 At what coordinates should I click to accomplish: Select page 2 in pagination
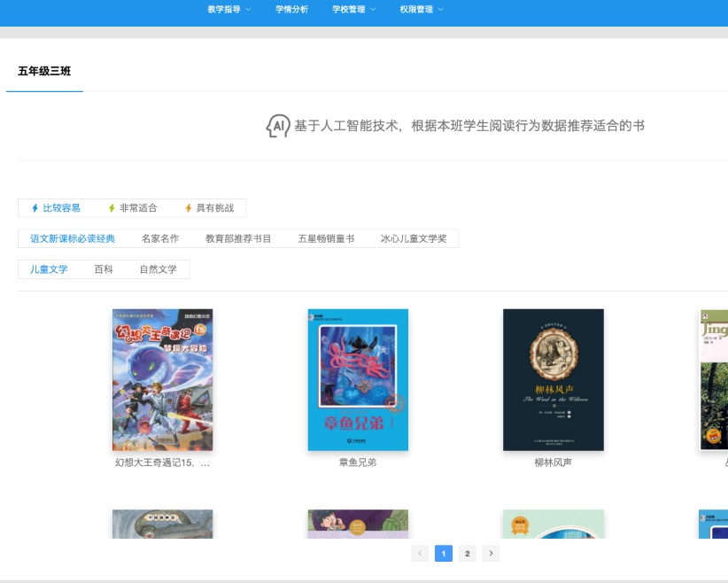click(467, 553)
